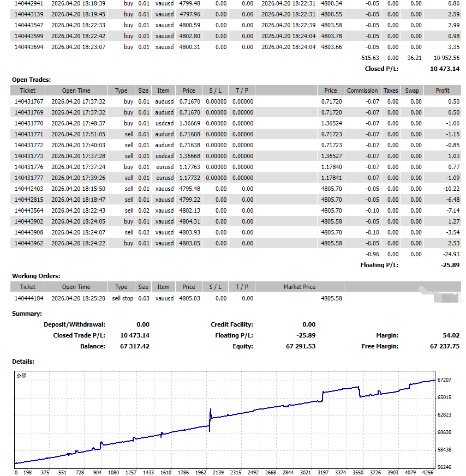The image size is (466, 476).
Task: Click the Item column header
Action: [x=164, y=91]
